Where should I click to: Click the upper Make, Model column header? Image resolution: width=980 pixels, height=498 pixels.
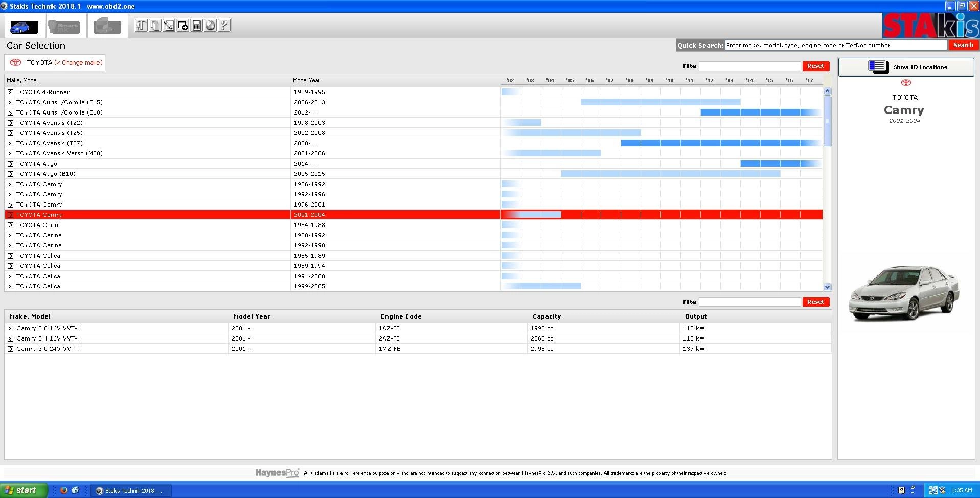point(22,80)
